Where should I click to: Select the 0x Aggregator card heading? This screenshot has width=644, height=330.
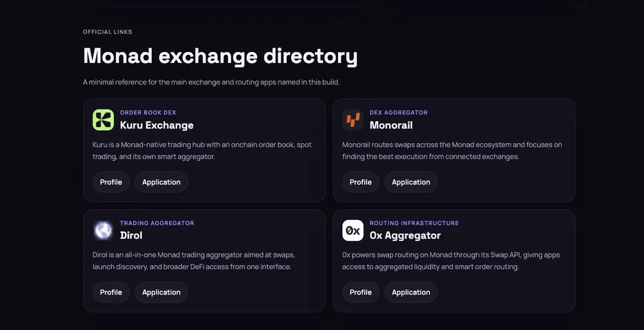(x=405, y=235)
